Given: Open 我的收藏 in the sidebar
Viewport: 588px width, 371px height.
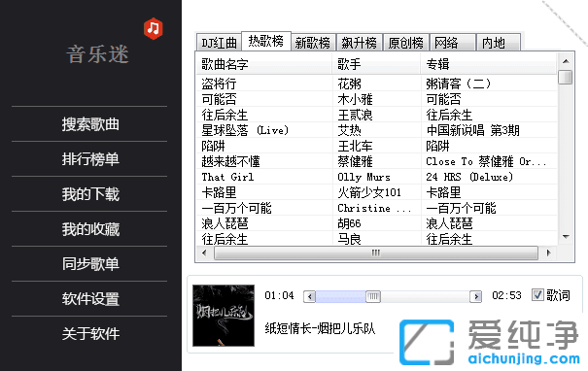Looking at the screenshot, I should 90,229.
